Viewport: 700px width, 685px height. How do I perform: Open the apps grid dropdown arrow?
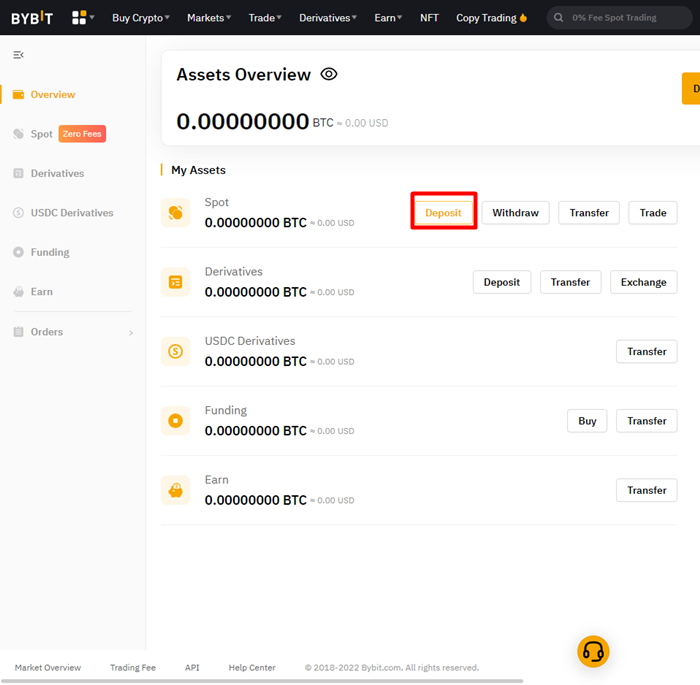coord(92,17)
